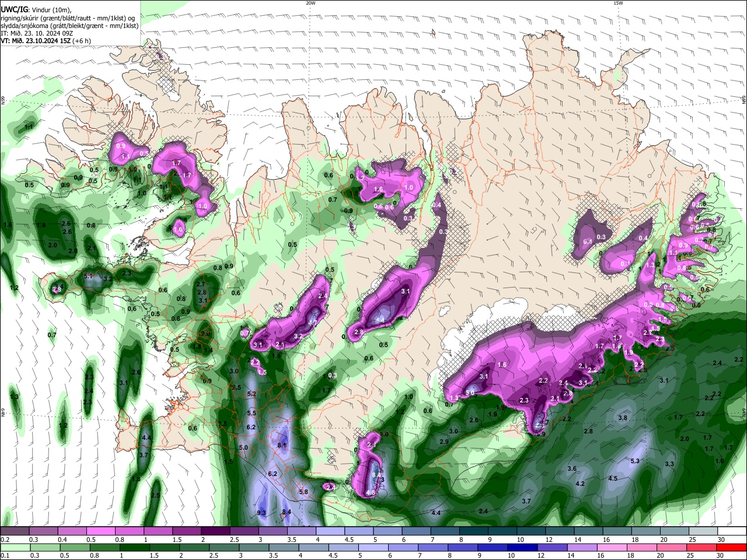The image size is (747, 560).
Task: Click the '3.8' rainfall value over the sea
Action: point(623,418)
